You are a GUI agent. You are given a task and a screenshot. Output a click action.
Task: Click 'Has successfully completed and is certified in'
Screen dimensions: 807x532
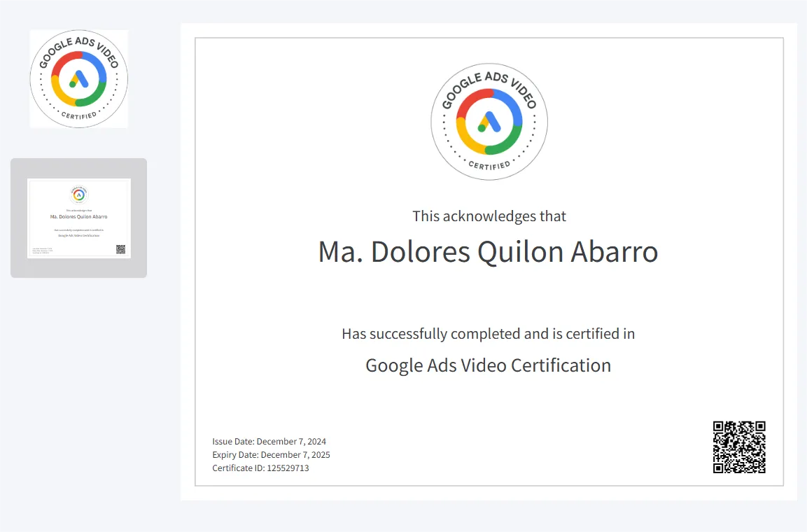(489, 334)
